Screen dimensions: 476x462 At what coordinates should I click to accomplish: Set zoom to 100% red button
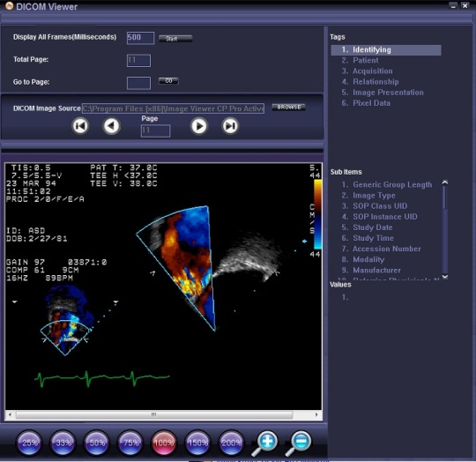(x=164, y=443)
